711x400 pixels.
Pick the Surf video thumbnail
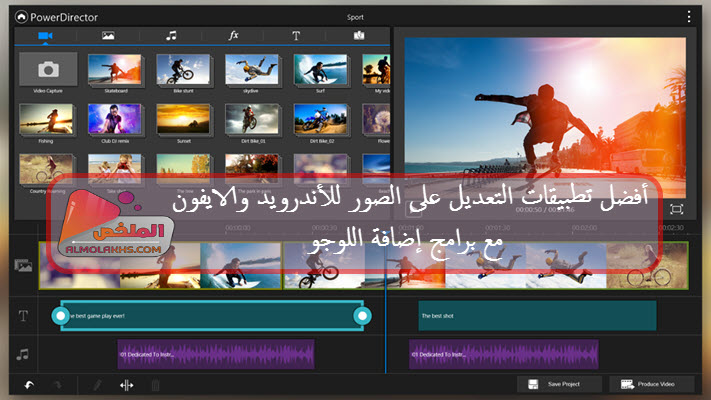coord(321,69)
